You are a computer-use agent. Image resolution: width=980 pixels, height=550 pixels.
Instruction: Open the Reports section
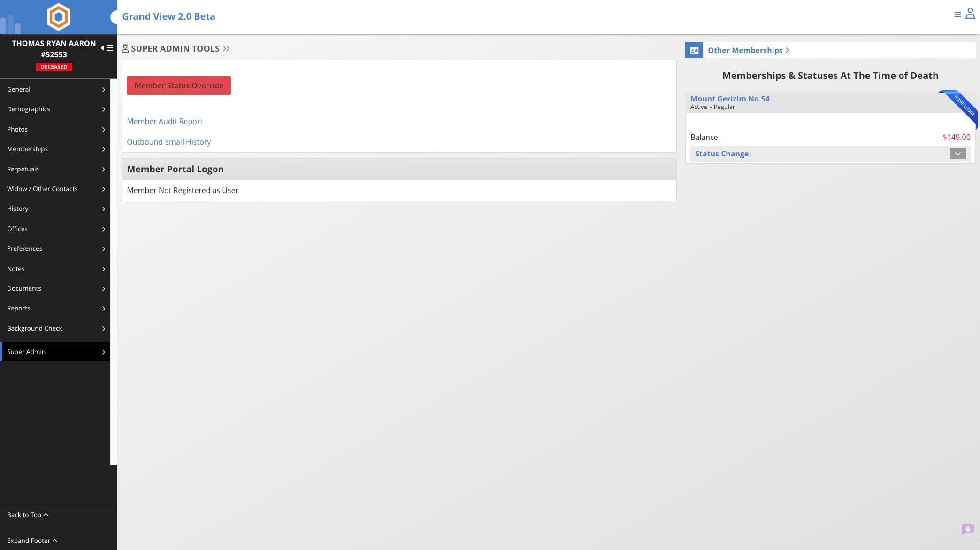[x=55, y=308]
